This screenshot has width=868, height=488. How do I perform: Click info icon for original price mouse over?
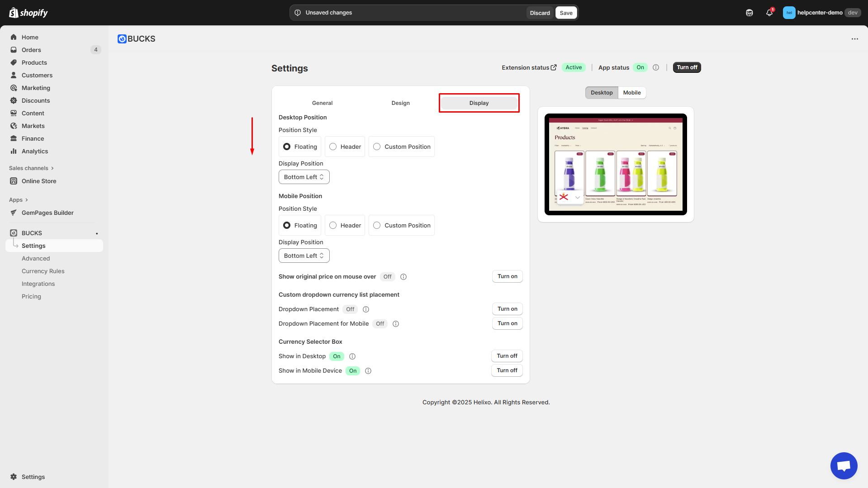click(403, 277)
